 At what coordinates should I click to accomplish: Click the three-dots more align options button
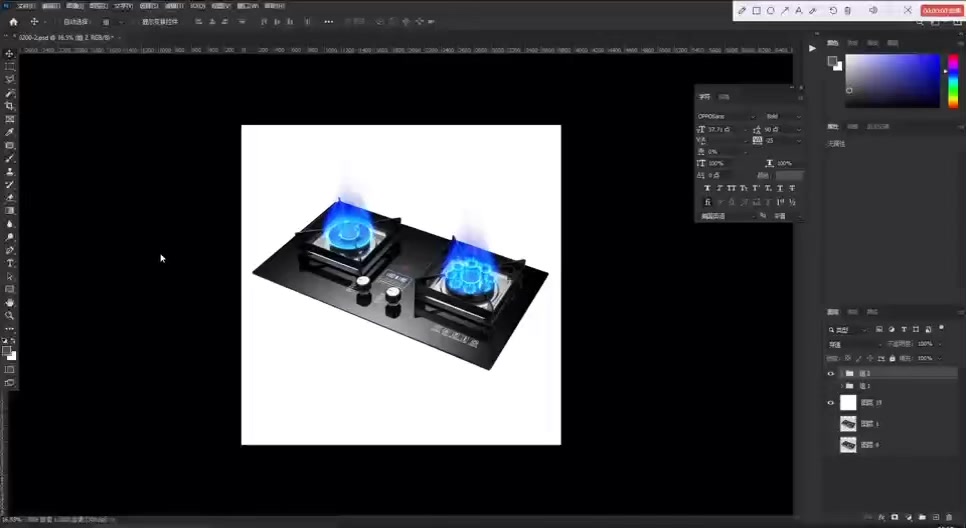(x=328, y=22)
